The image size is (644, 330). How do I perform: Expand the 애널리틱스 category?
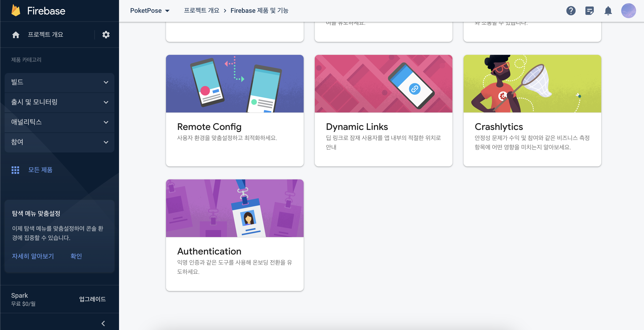click(60, 122)
